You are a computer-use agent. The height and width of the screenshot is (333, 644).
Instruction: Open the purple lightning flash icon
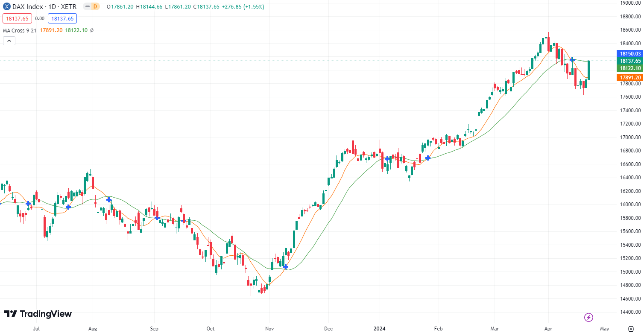point(588,317)
